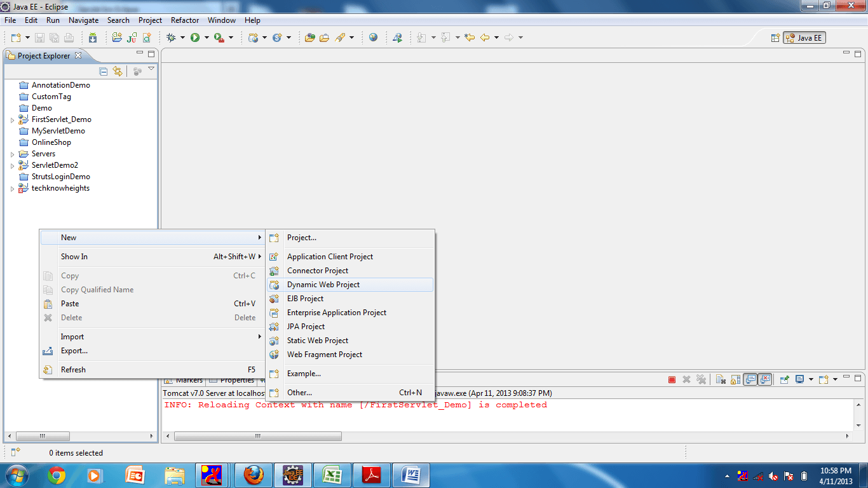Click the Android download-arrow toolbar icon
The image size is (868, 488).
[x=93, y=37]
